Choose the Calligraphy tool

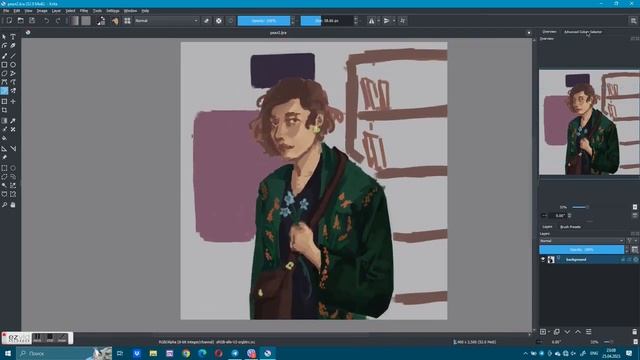(13, 46)
